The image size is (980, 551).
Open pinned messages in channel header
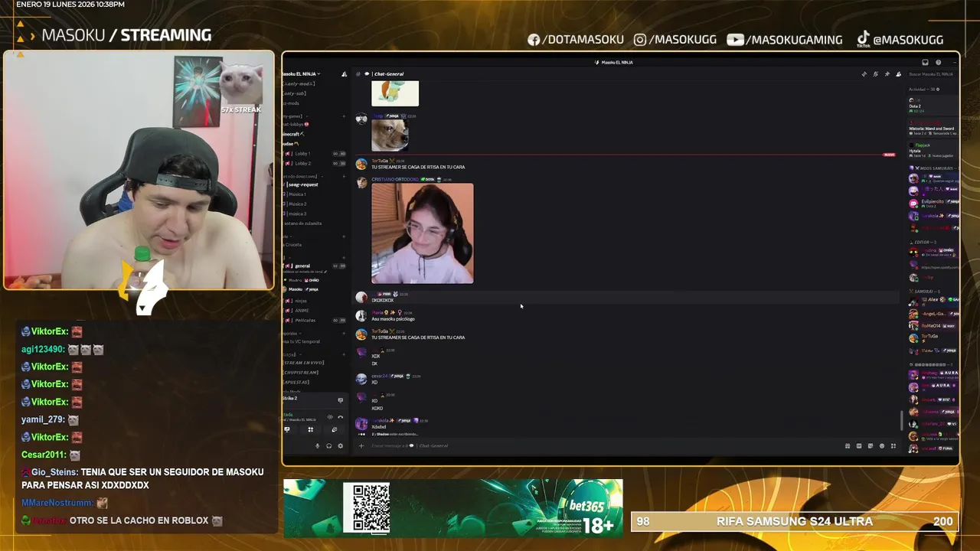click(x=887, y=74)
